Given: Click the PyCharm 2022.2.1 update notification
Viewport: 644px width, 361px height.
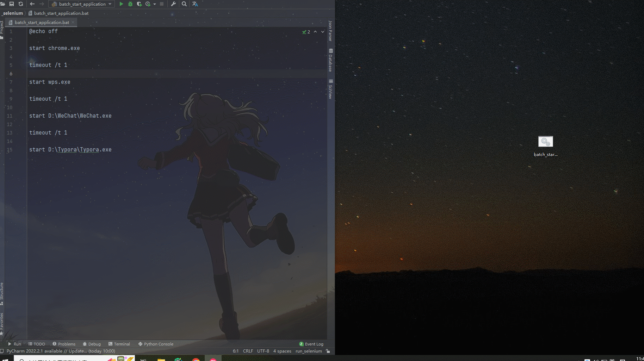Looking at the screenshot, I should pos(61,351).
